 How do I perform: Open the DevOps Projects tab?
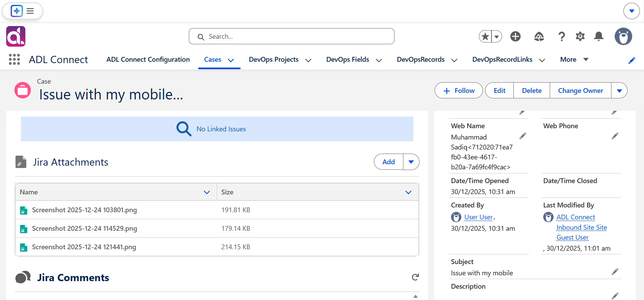[274, 59]
